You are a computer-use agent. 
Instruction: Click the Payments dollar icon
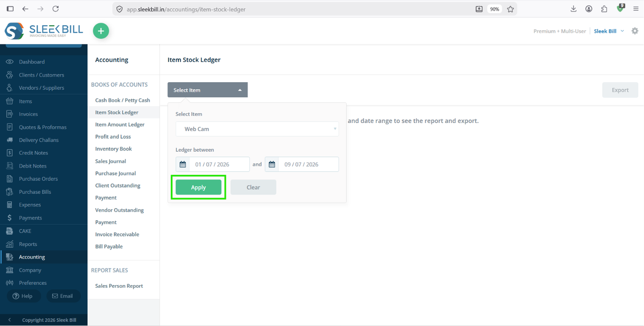click(10, 218)
